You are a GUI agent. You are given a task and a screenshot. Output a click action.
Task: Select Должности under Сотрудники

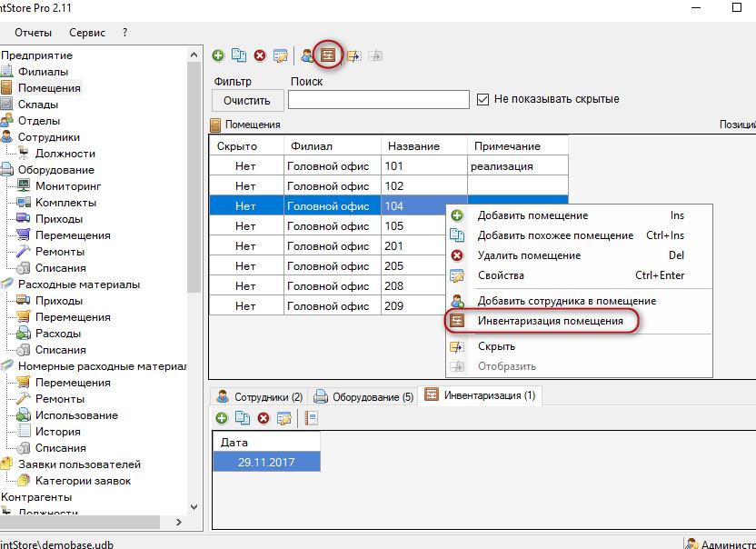pos(65,154)
